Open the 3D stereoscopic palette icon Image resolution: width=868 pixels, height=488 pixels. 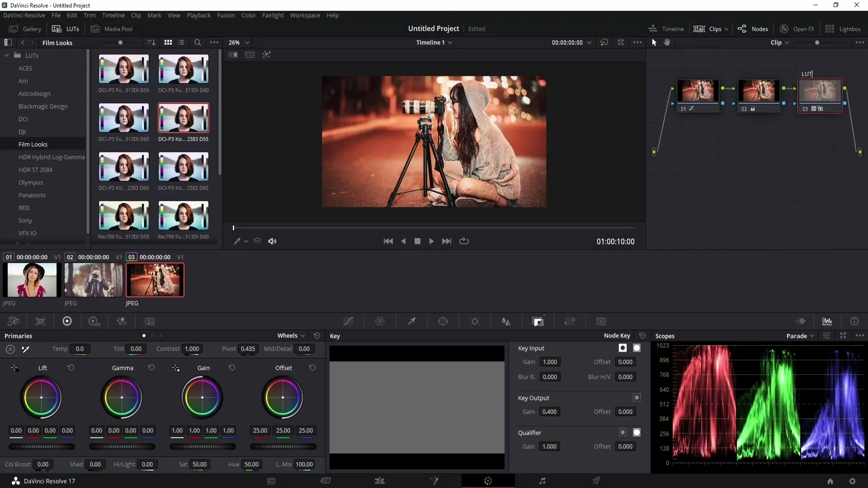point(601,321)
